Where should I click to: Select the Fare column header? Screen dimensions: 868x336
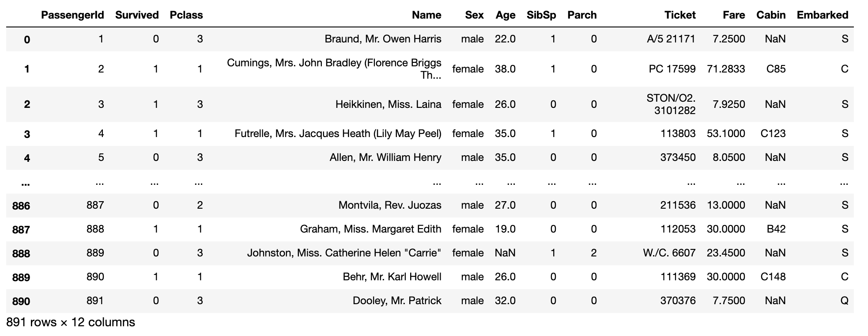734,15
